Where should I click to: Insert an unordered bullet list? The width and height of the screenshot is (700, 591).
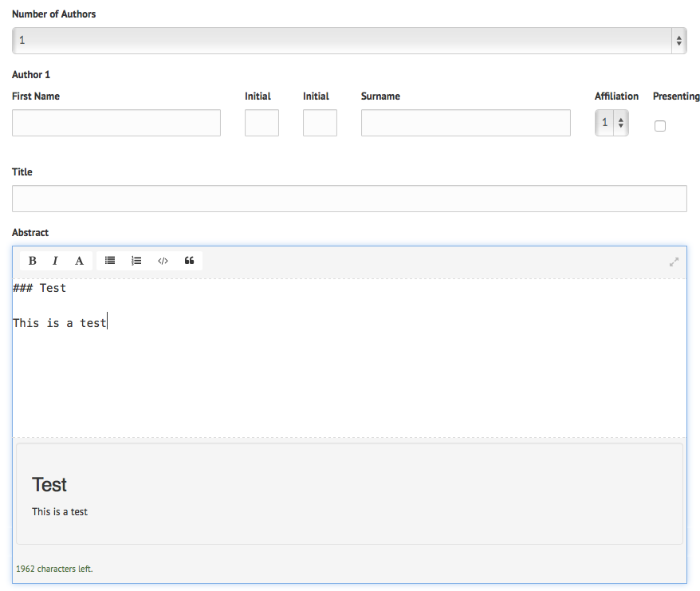(110, 261)
